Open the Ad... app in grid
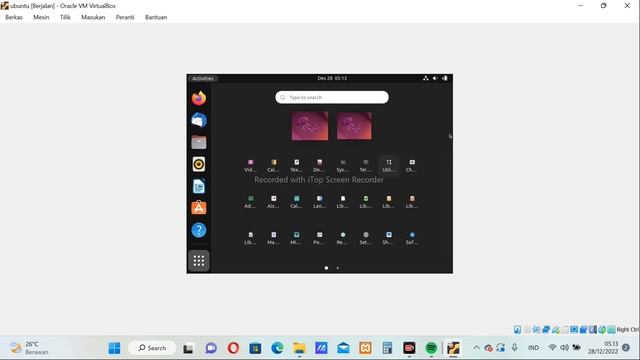The width and height of the screenshot is (640, 360). [251, 202]
